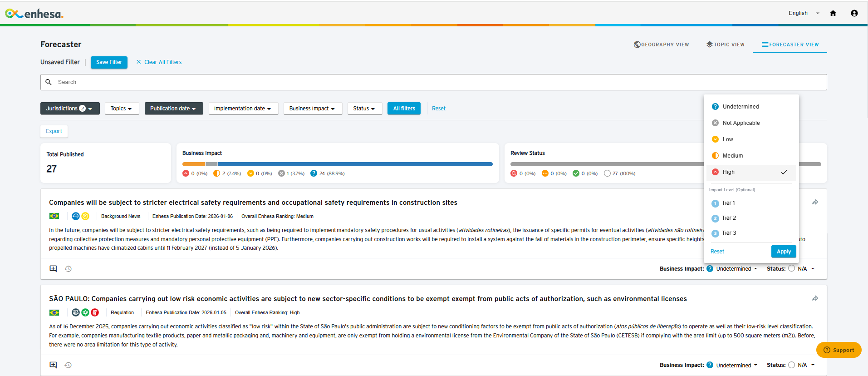
Task: Click blue question icon showing 24 undetermined
Action: point(314,173)
